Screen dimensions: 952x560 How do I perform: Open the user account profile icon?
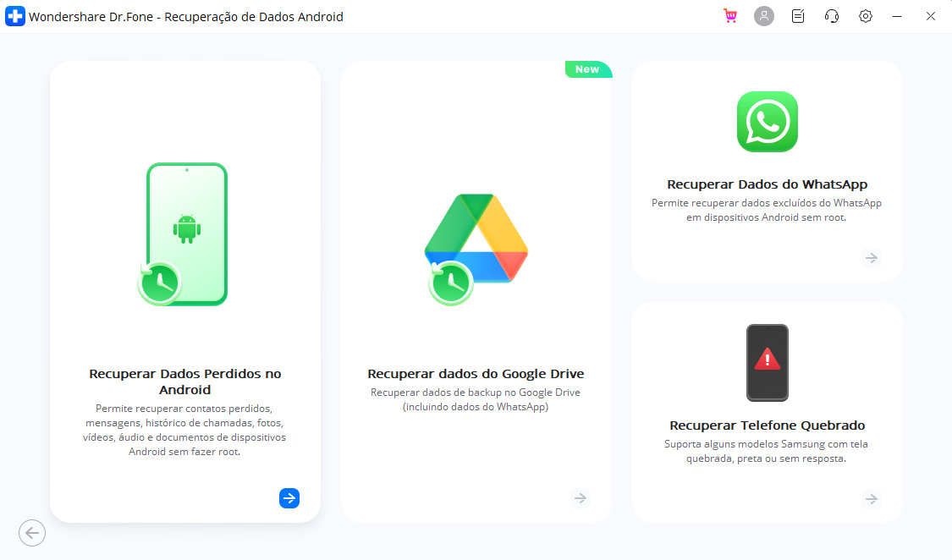pos(763,16)
